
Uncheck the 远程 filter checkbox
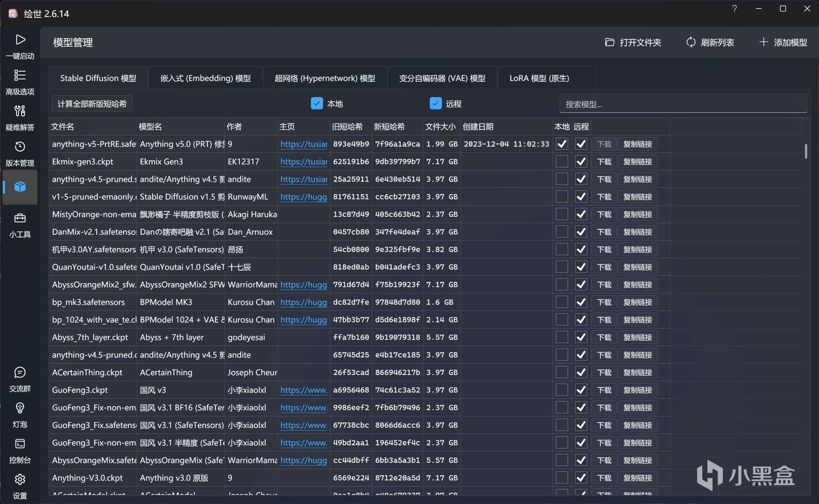pos(435,104)
